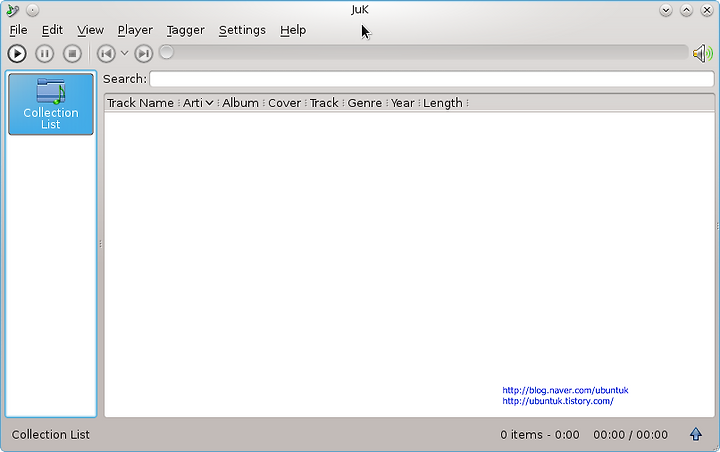The width and height of the screenshot is (720, 452).
Task: Open the View menu
Action: click(x=90, y=30)
